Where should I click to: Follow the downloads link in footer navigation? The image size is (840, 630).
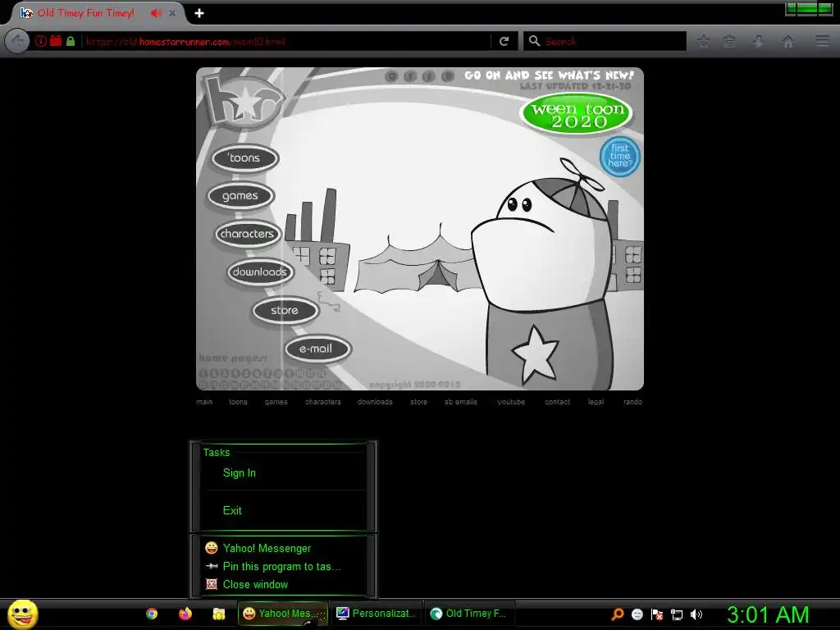[x=375, y=402]
